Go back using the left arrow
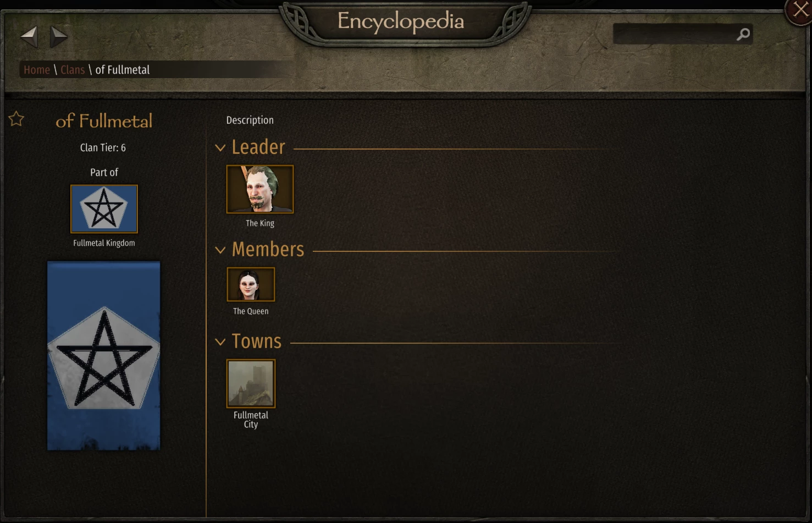Image resolution: width=812 pixels, height=523 pixels. click(x=29, y=37)
